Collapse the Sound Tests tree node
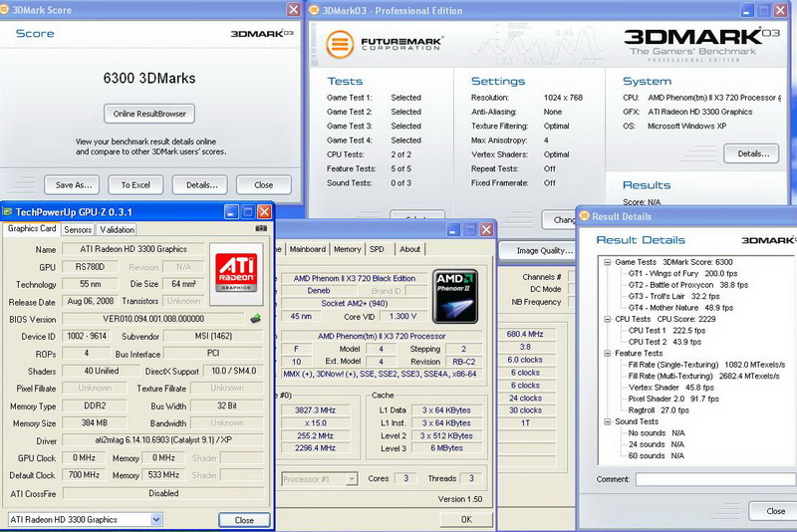This screenshot has width=797, height=532. [x=607, y=421]
